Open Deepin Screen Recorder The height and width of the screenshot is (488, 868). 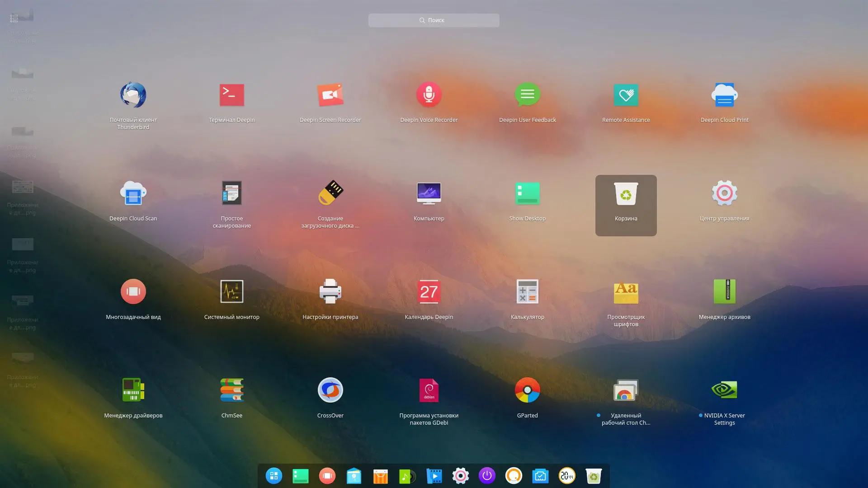330,95
